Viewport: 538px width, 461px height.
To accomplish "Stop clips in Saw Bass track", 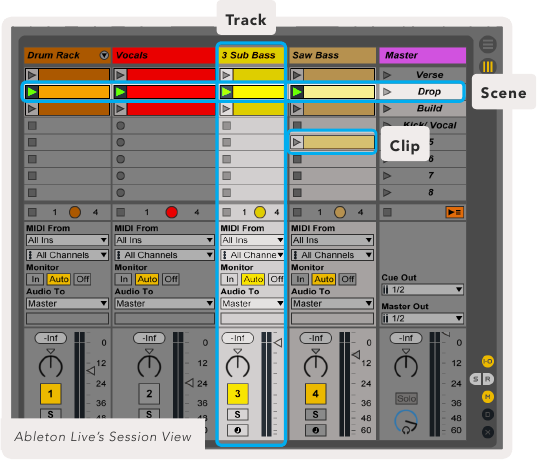I will [x=297, y=212].
